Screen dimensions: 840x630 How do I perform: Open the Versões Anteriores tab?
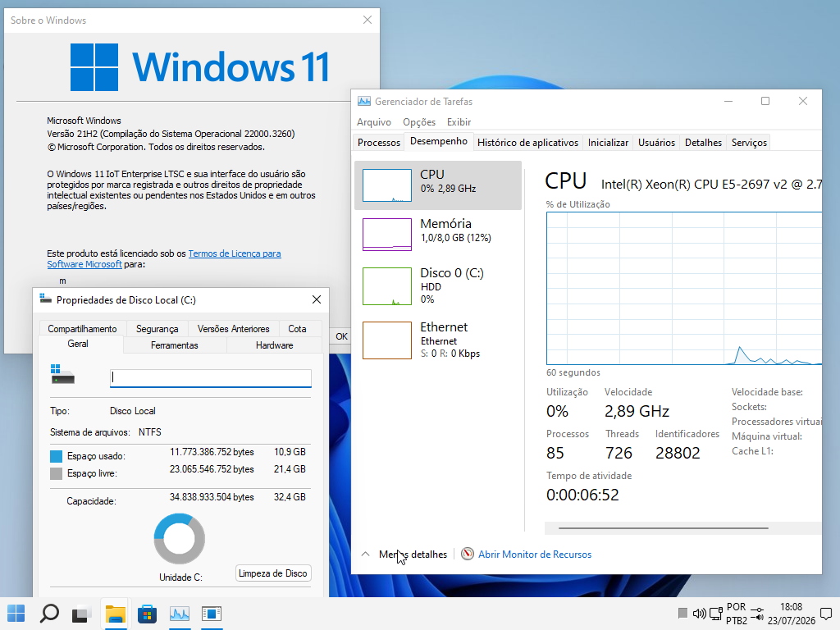pyautogui.click(x=233, y=328)
